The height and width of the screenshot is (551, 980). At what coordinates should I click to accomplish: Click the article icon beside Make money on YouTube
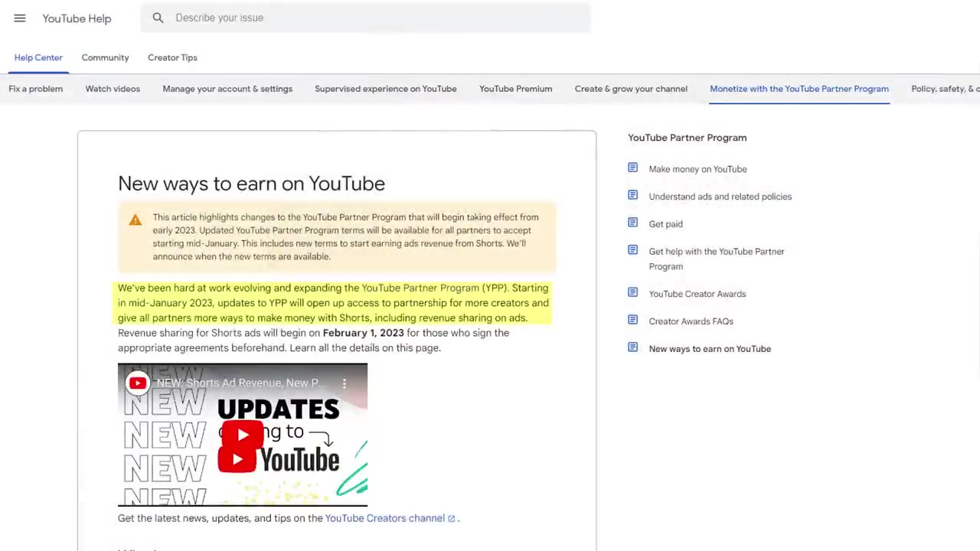632,168
